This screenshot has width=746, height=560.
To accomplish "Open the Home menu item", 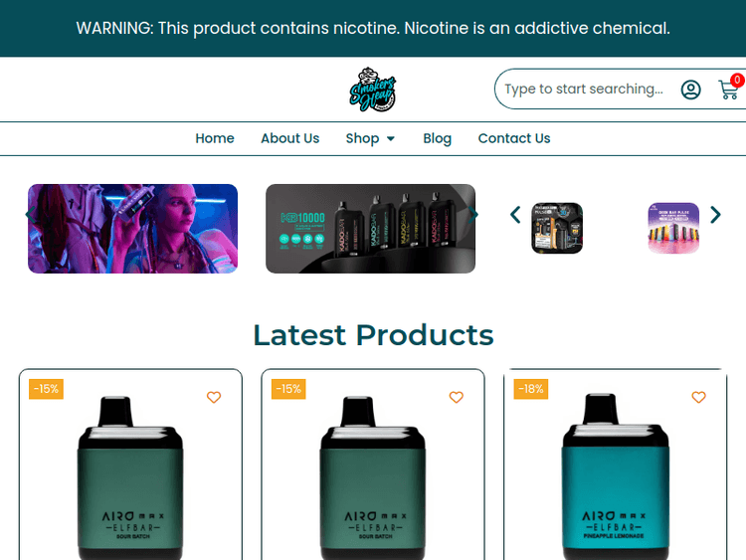I will click(215, 138).
